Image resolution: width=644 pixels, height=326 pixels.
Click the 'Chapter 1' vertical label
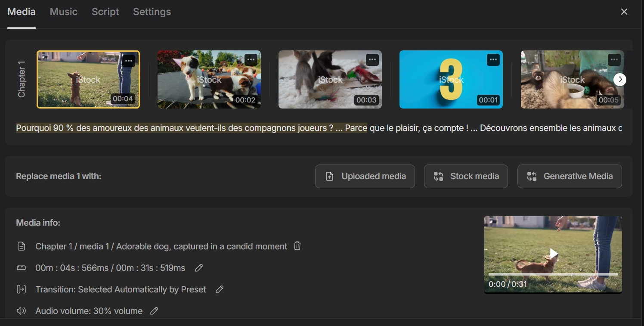22,79
